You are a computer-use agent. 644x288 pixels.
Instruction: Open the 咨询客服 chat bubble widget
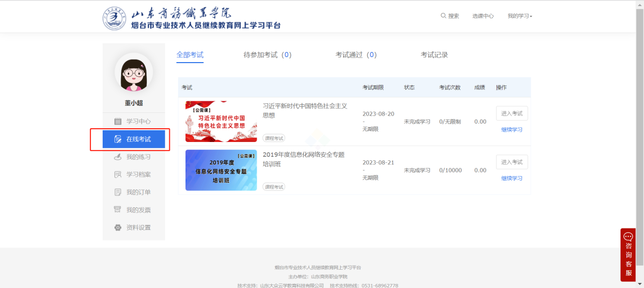tap(628, 254)
